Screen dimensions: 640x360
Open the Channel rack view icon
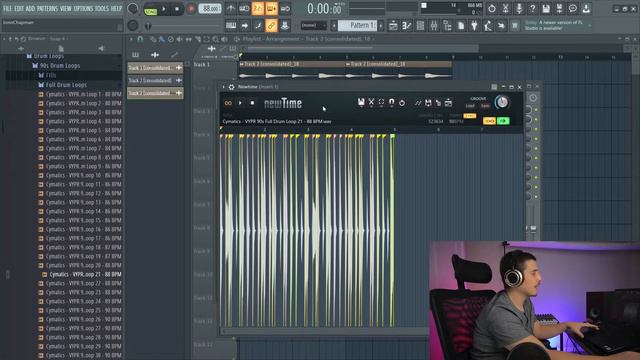coord(420,26)
